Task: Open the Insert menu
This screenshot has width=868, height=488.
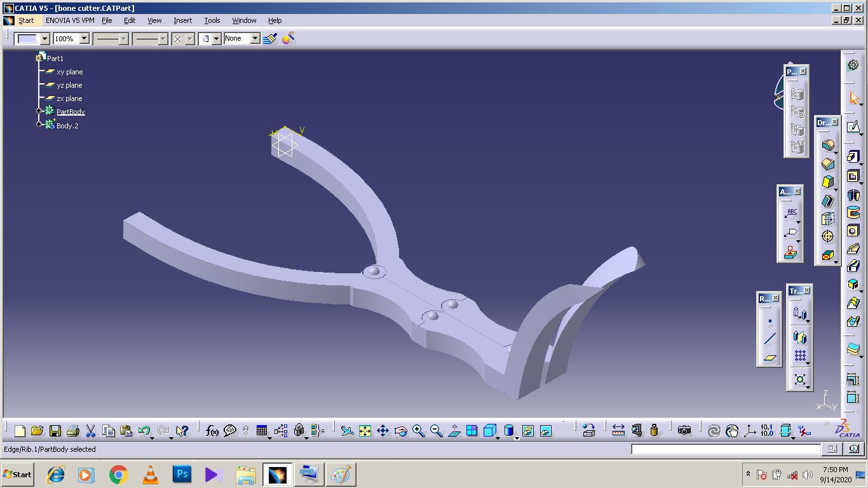Action: click(x=182, y=20)
